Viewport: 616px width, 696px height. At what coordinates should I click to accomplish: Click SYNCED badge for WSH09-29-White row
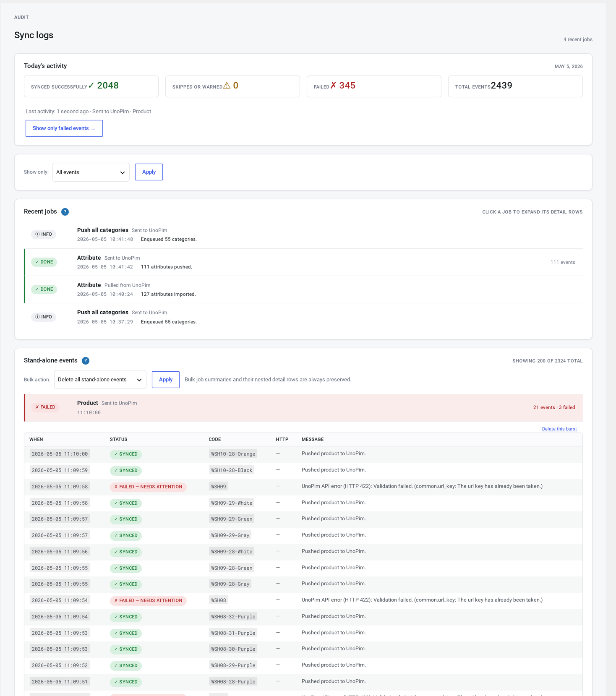(126, 503)
